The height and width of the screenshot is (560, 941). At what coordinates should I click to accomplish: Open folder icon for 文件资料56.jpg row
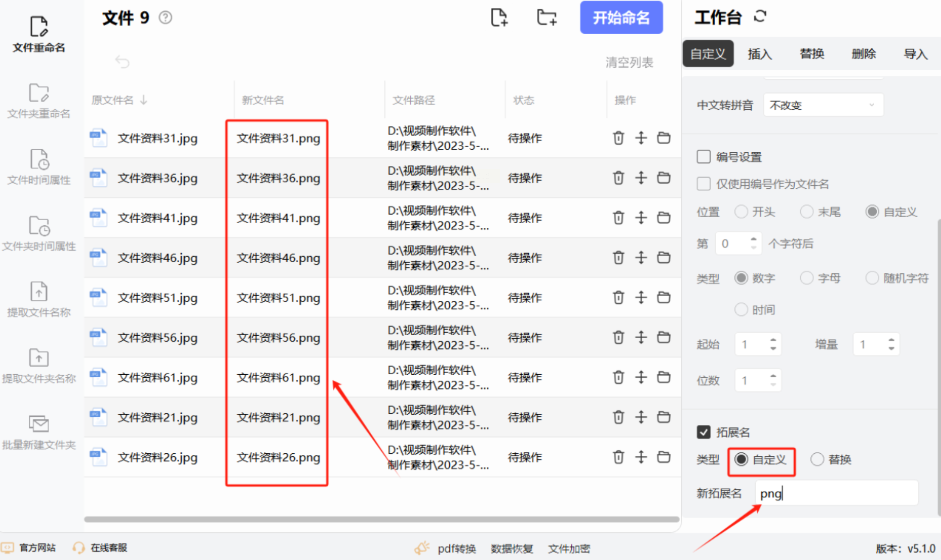point(663,338)
